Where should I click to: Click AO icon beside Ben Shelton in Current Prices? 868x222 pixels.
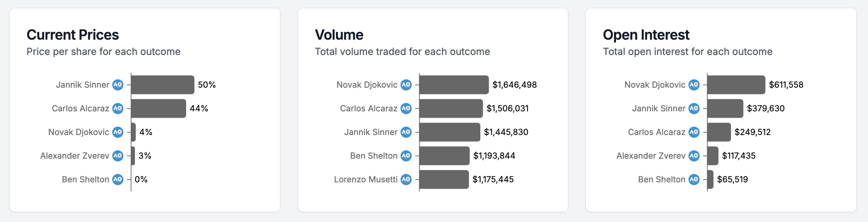(118, 179)
